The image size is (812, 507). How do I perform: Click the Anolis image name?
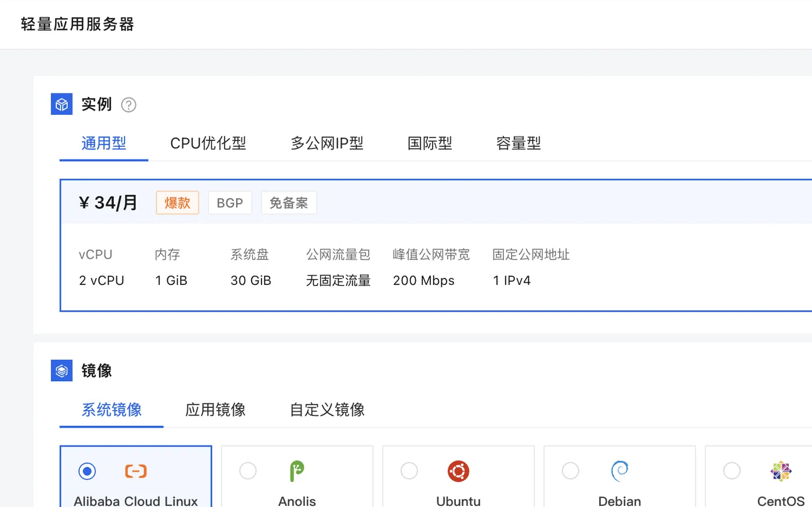point(297,501)
